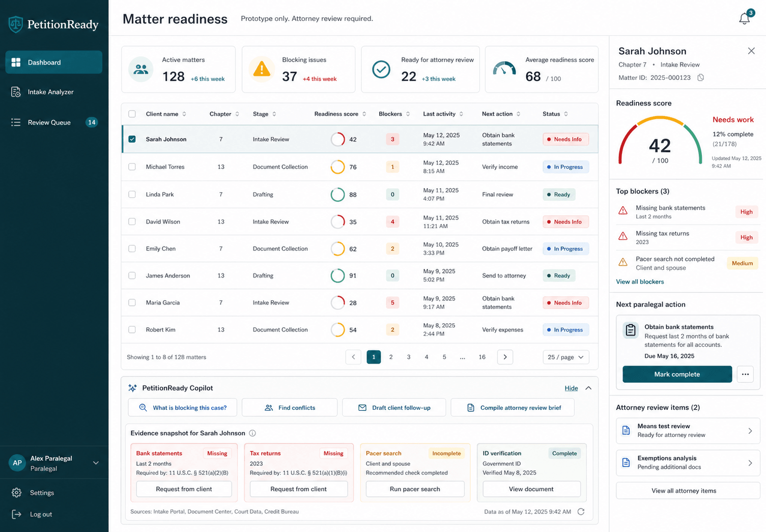Click View all blockers link
766x532 pixels.
point(640,282)
